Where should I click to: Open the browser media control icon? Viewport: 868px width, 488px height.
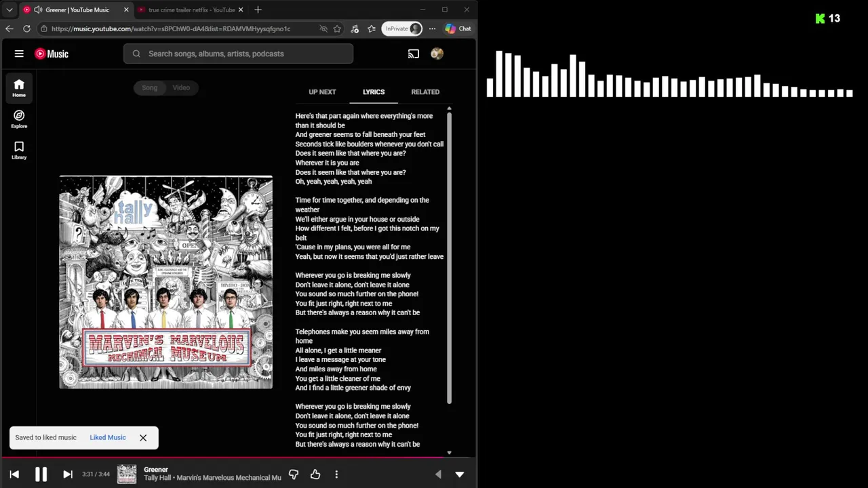[355, 28]
